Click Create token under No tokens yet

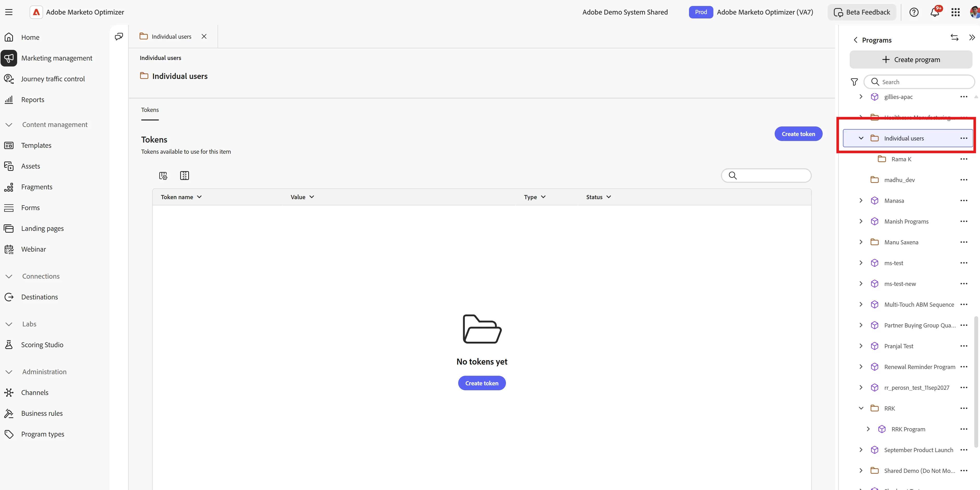(482, 383)
